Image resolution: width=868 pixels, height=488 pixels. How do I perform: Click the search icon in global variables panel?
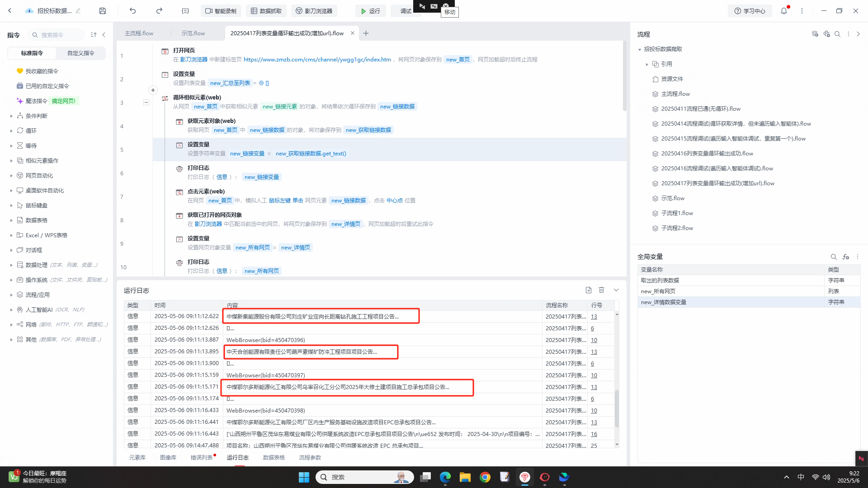[x=833, y=257]
